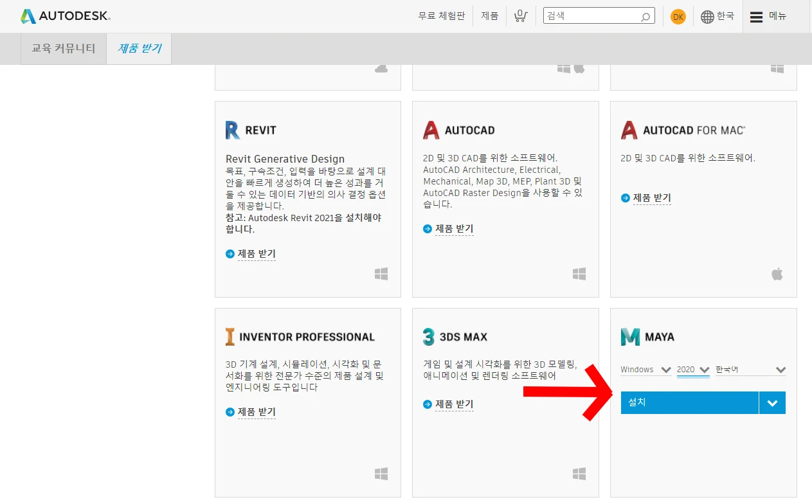Select the 제품 받기 tab
The width and height of the screenshot is (812, 504).
point(139,48)
